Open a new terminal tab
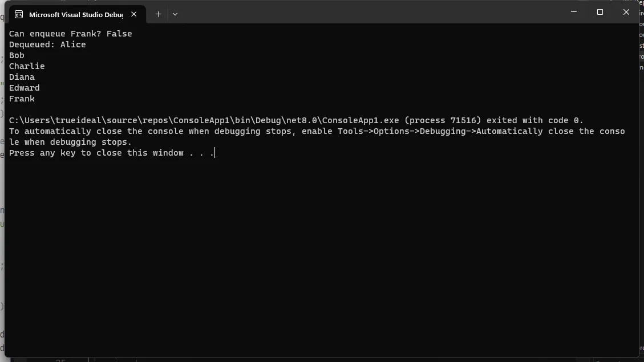Screen dimensions: 644x362 (158, 14)
